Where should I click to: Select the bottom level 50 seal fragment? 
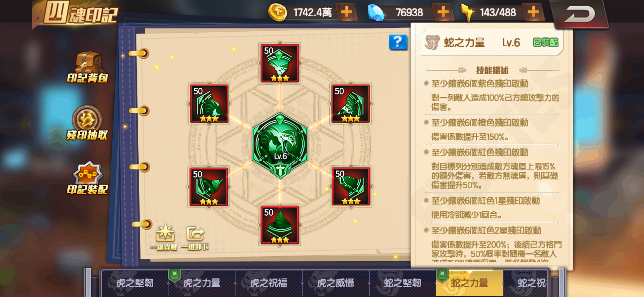[x=280, y=225]
